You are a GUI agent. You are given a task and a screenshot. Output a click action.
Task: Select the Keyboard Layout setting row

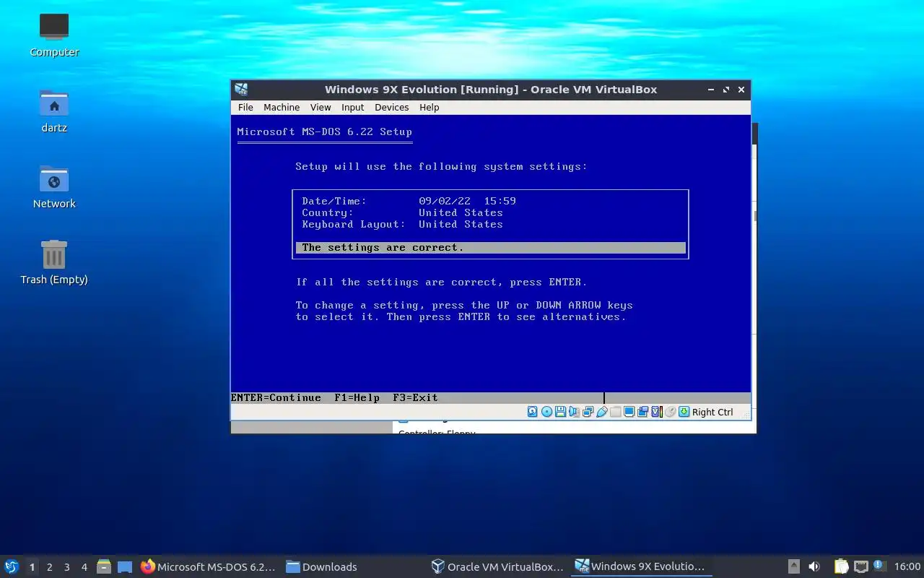(x=402, y=224)
